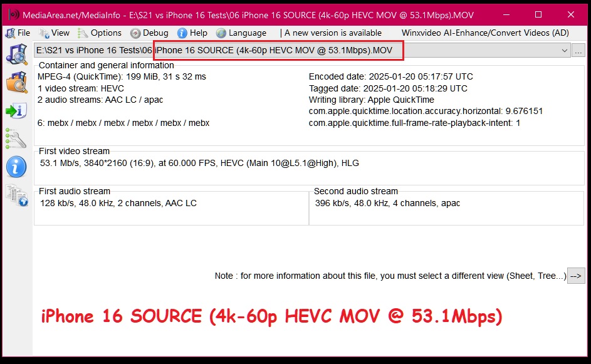Click first video stream details '53.1 Mb/s'
591x364 pixels.
coord(199,163)
